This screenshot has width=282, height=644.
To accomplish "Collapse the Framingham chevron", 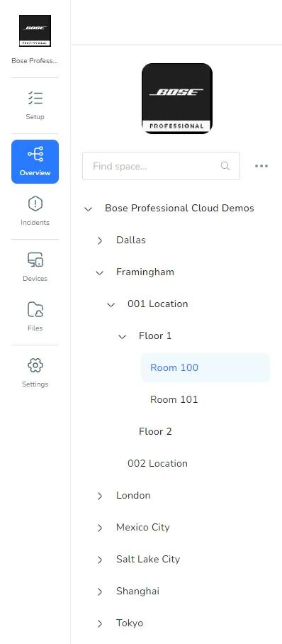I will 99,273.
